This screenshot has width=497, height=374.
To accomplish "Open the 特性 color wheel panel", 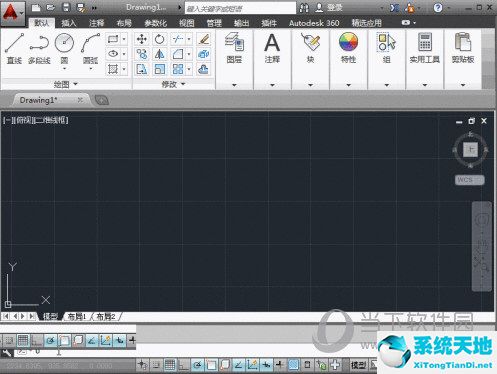I will coord(348,48).
